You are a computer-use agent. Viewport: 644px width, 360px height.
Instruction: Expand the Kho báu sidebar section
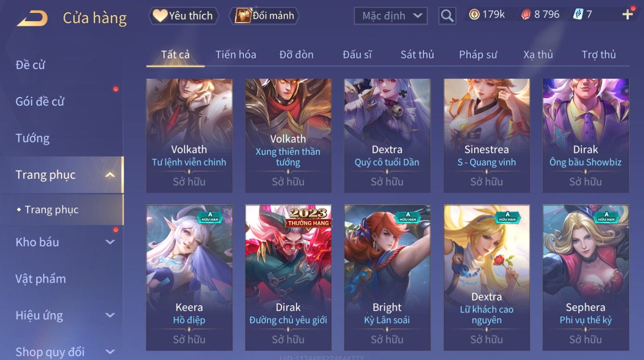[110, 242]
